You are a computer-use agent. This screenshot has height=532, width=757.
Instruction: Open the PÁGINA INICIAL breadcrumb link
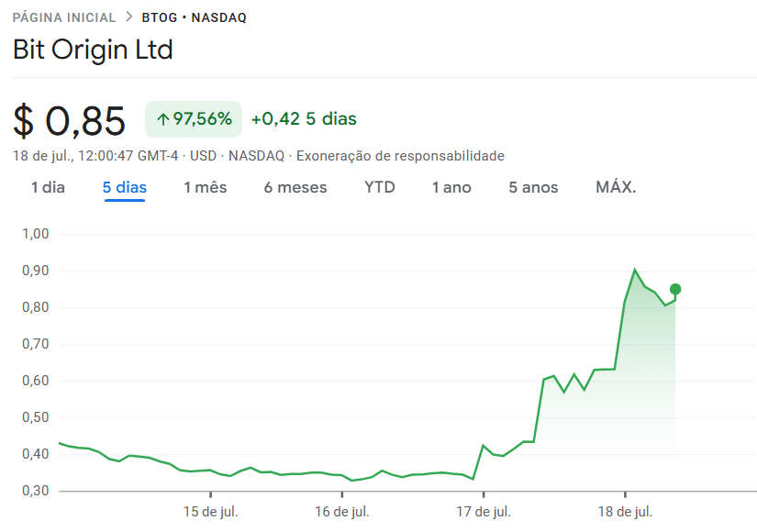click(64, 17)
